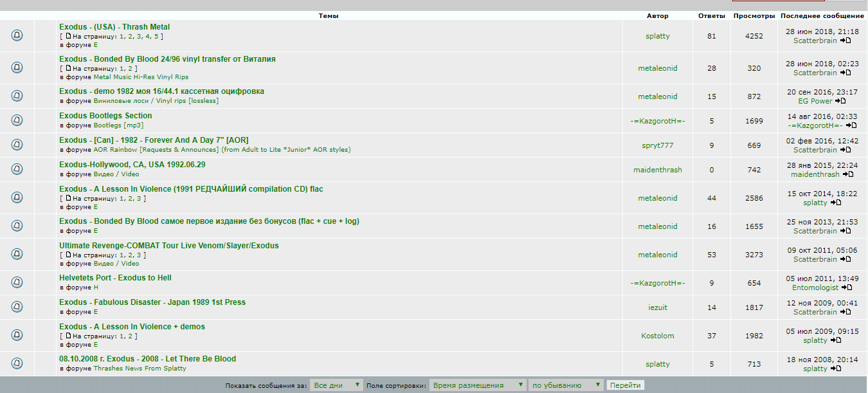Image resolution: width=868 pixels, height=393 pixels.
Task: Open forum link AOR Rainbow Requests & Announces
Action: click(x=222, y=150)
